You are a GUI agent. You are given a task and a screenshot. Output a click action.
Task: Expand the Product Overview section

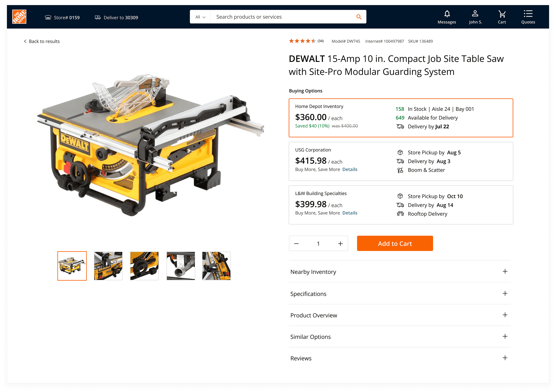(400, 315)
